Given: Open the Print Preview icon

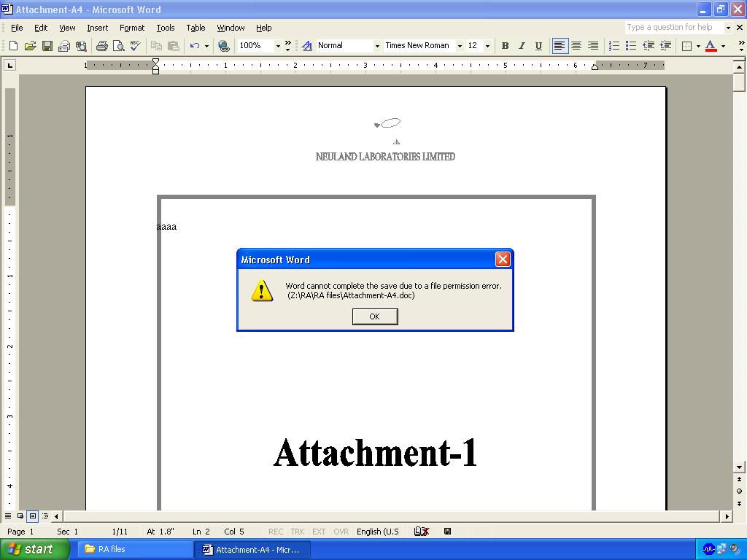Looking at the screenshot, I should (118, 46).
